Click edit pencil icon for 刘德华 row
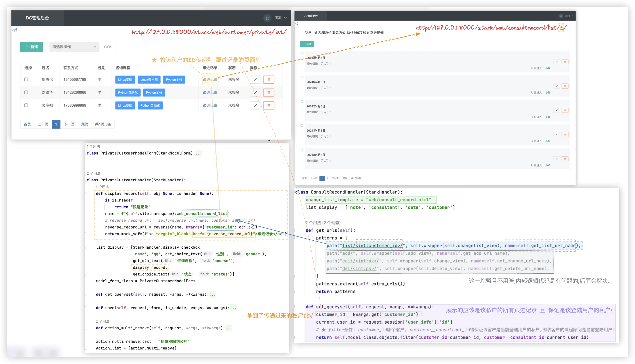635x364 pixels. [x=255, y=92]
